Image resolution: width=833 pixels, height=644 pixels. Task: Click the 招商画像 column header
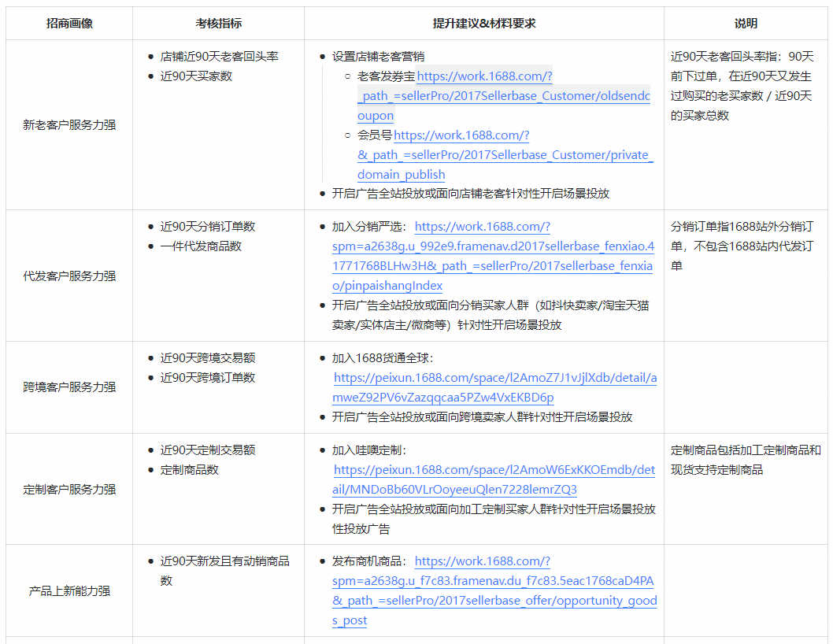point(69,24)
